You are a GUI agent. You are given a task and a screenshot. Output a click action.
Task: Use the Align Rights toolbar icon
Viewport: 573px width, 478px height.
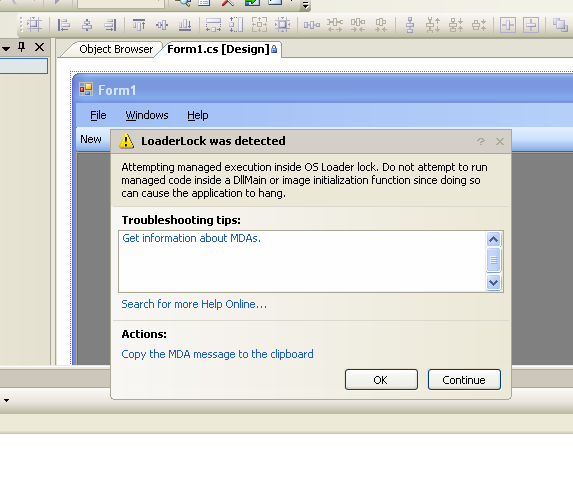(110, 25)
